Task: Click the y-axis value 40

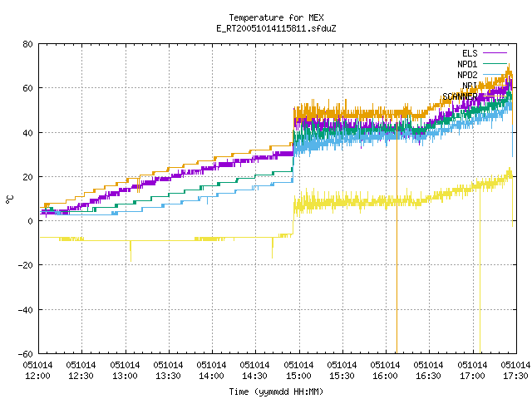Action: coord(27,133)
